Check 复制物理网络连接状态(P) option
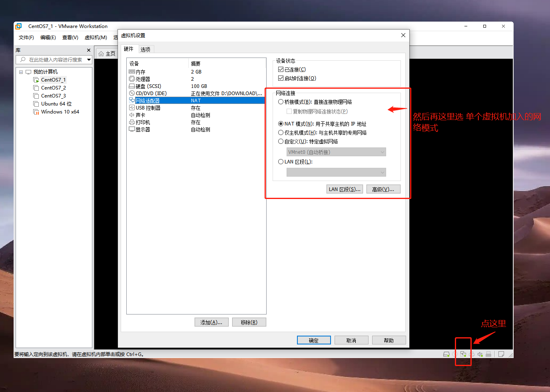Image resolution: width=550 pixels, height=392 pixels. click(289, 111)
